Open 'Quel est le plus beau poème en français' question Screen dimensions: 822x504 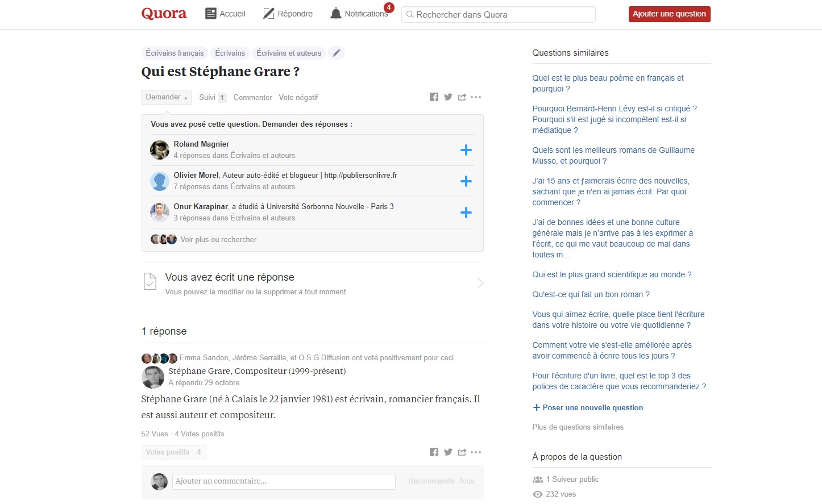(608, 84)
